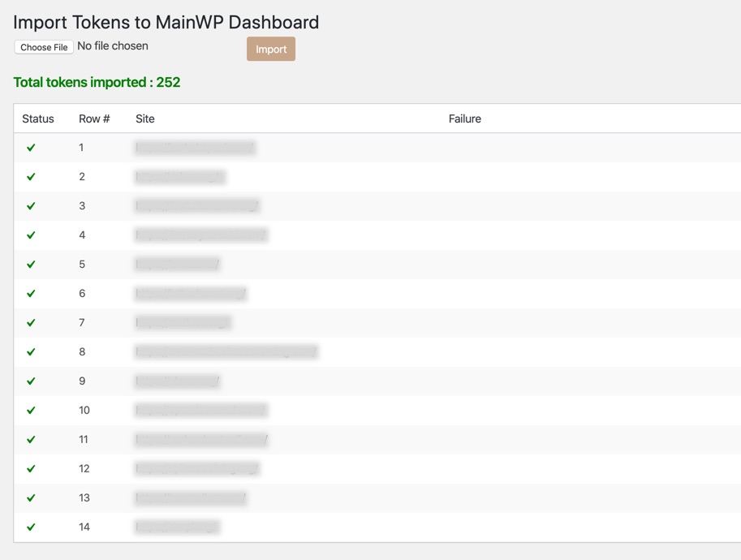Click row number 9 cell
This screenshot has width=741, height=560.
tap(82, 381)
